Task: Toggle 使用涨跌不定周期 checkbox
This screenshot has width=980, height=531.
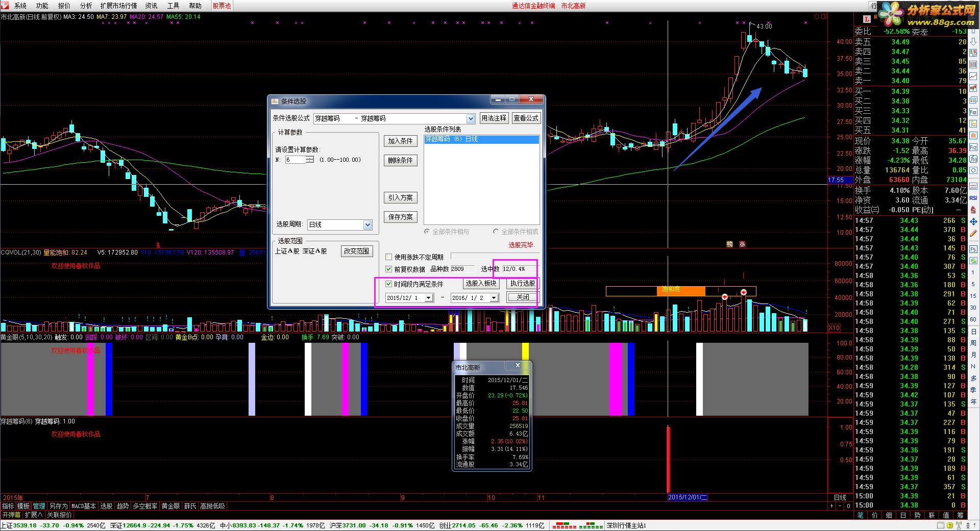Action: click(389, 257)
